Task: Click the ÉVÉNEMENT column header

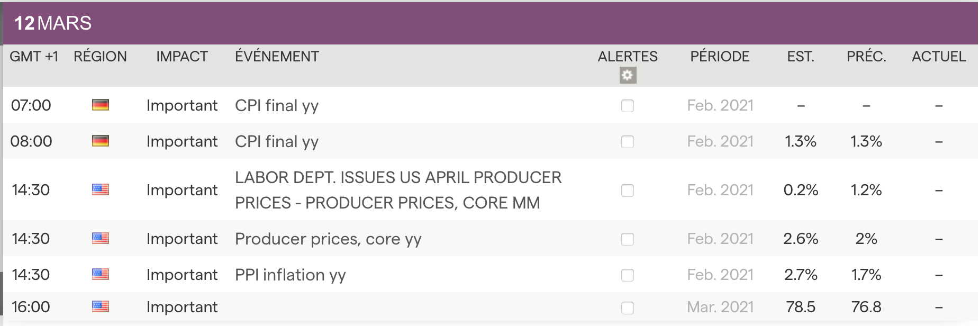Action: pos(277,57)
